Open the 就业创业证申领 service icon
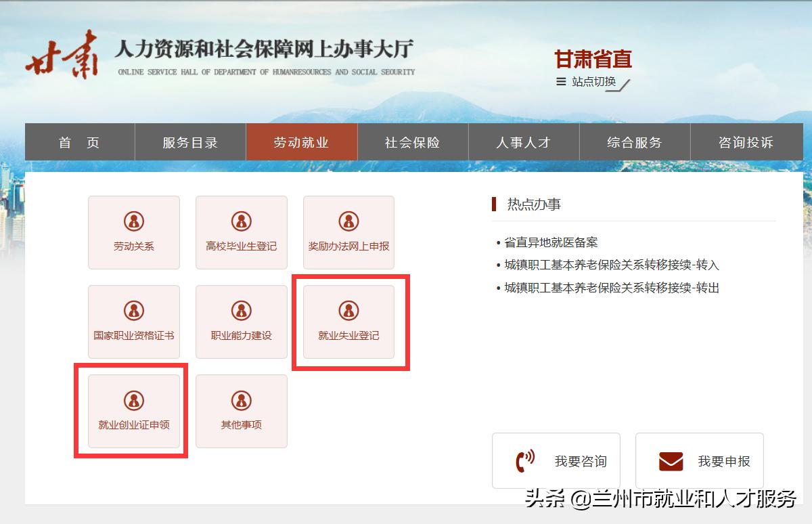This screenshot has width=812, height=524. (x=133, y=411)
